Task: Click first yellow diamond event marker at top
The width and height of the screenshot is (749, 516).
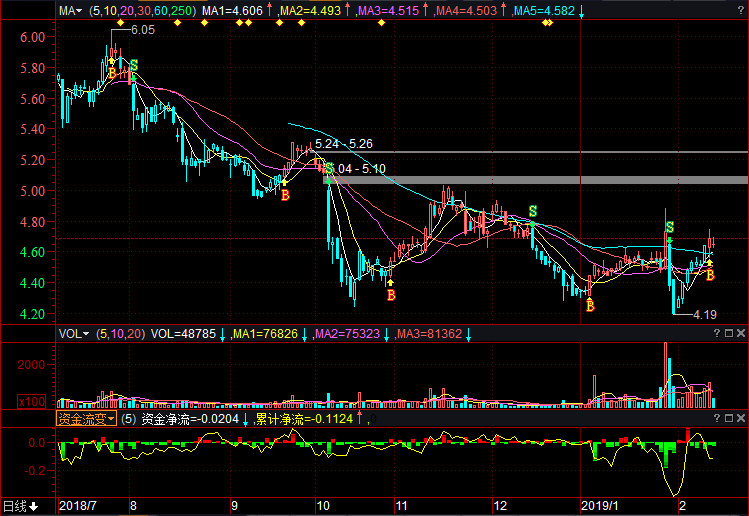Action: click(120, 23)
